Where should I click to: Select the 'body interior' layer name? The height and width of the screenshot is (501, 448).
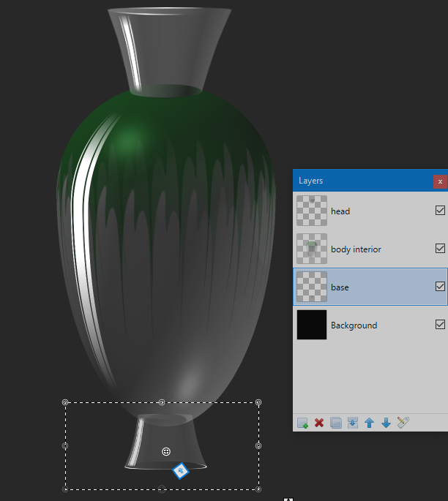click(356, 249)
